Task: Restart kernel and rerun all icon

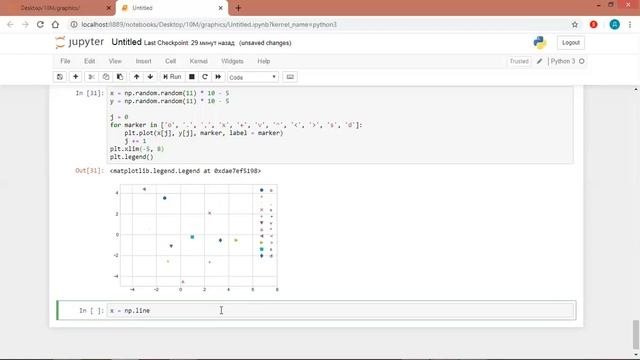Action: [x=218, y=77]
